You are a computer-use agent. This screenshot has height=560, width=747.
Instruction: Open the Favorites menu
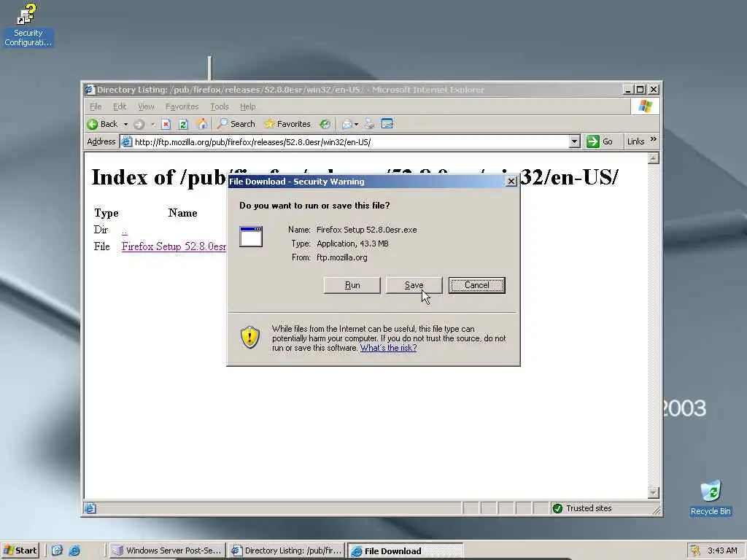182,106
